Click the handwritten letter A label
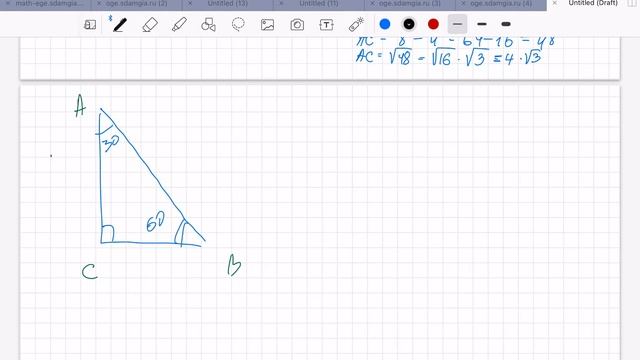Screen dimensions: 640x360 [x=80, y=106]
